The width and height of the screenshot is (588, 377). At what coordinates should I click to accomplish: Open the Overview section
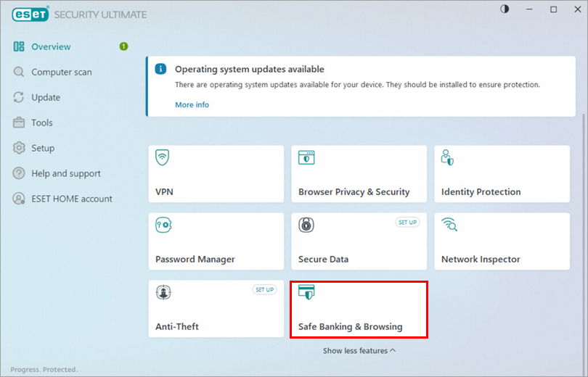[51, 46]
